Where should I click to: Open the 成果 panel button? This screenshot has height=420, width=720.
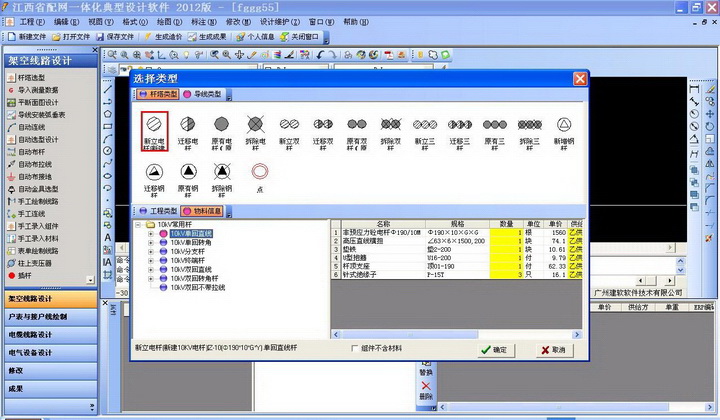point(51,389)
